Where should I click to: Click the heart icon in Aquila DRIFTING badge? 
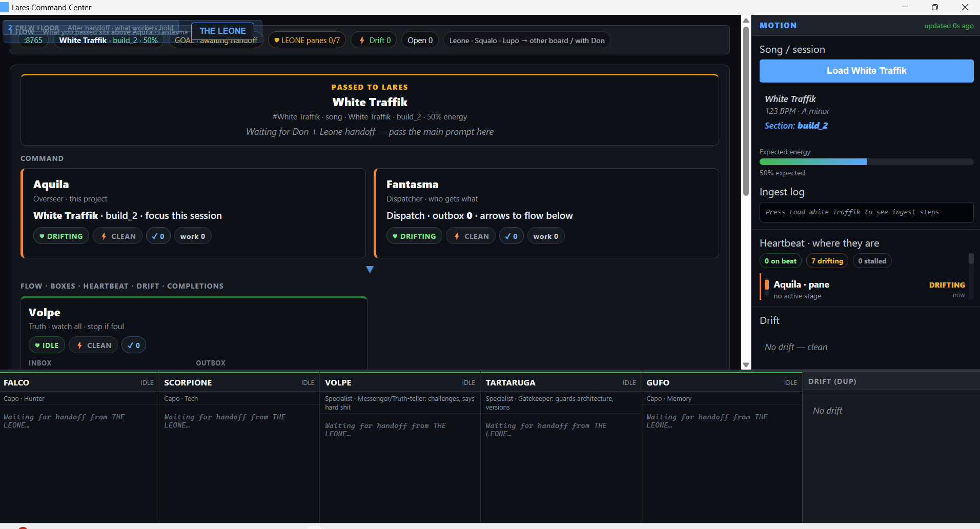42,236
